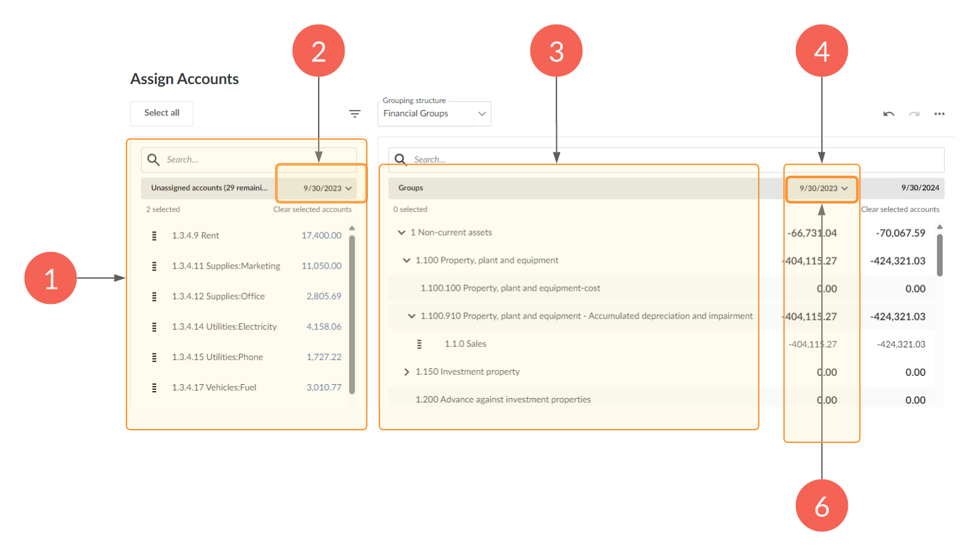
Task: Open the filter options icon
Action: [355, 114]
